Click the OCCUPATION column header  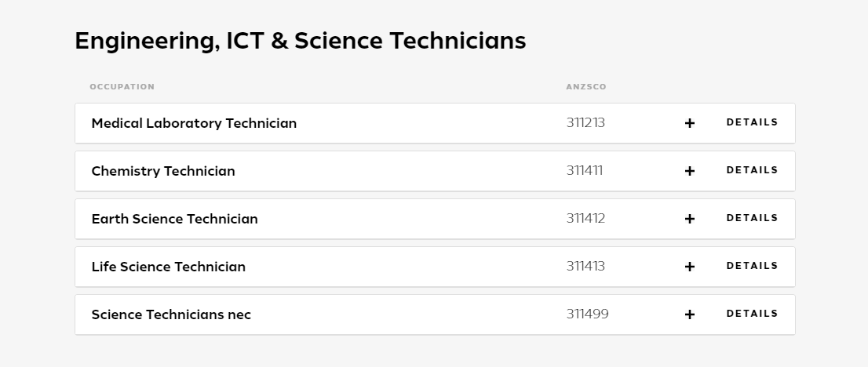pyautogui.click(x=122, y=87)
